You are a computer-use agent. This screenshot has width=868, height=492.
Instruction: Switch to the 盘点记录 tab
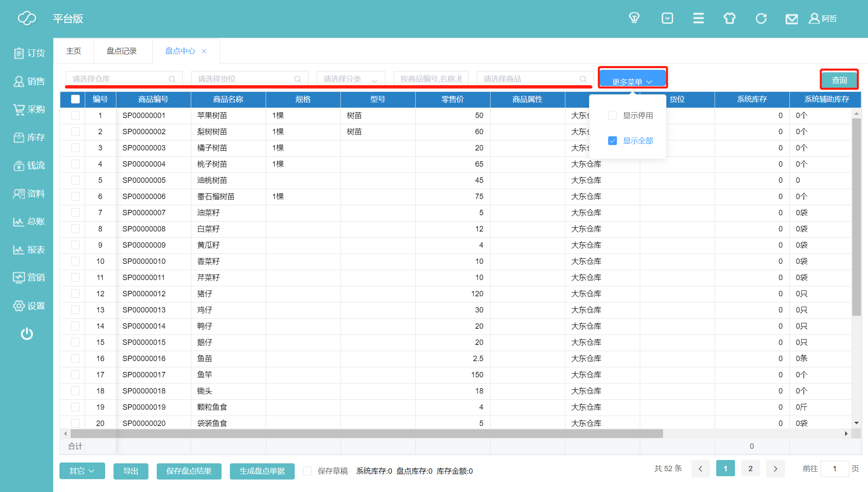[122, 51]
